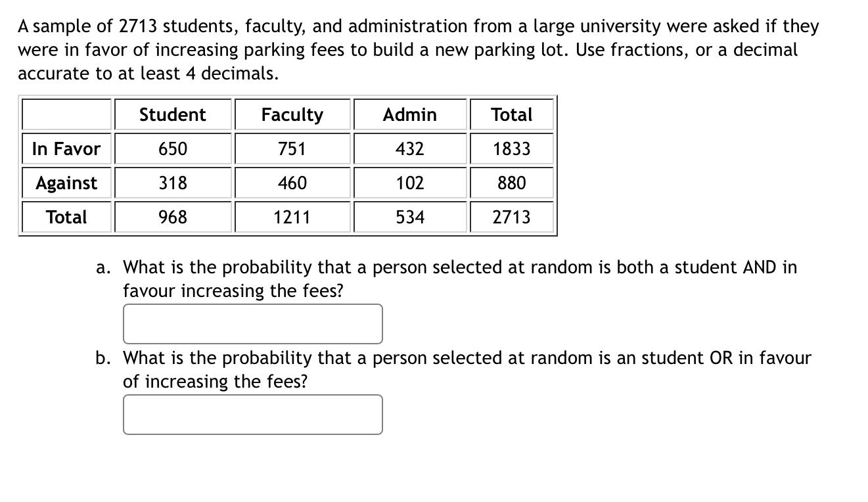The image size is (868, 502).
Task: Click the answer input box for part a
Action: pos(252,323)
